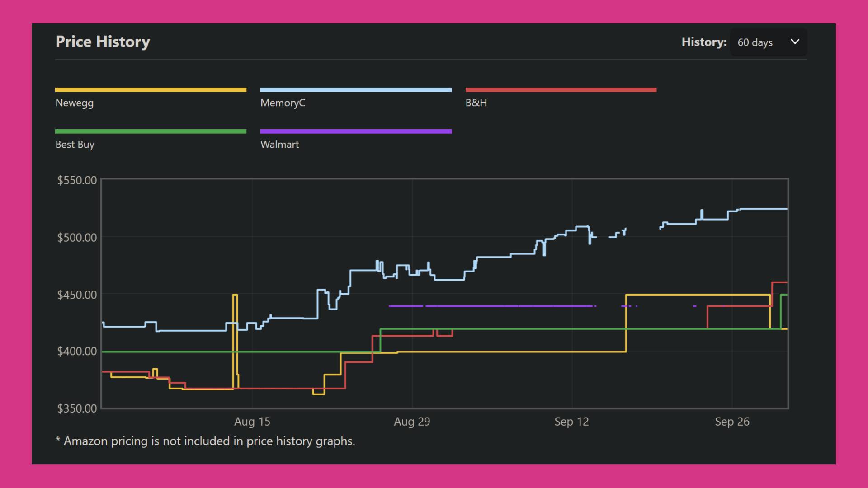
Task: Open the History 60 days dropdown
Action: click(x=768, y=42)
